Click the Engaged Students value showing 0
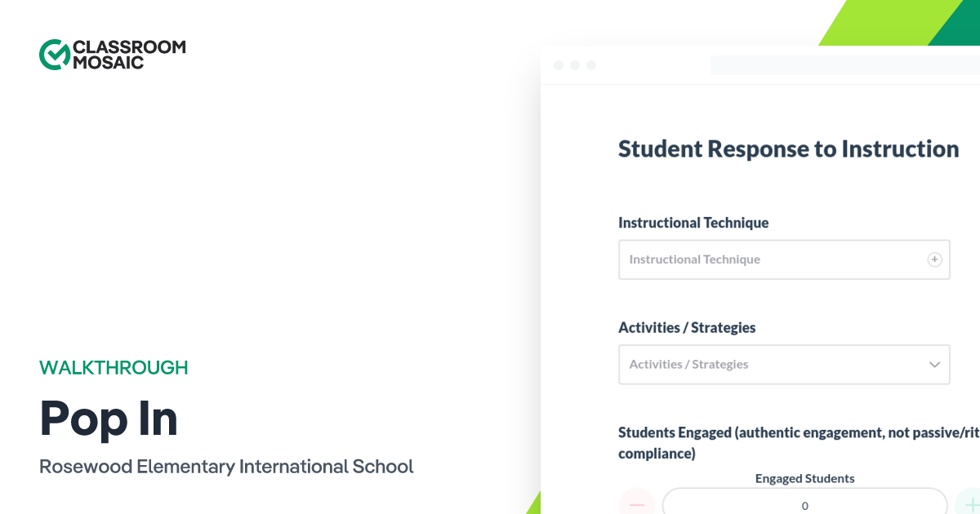The image size is (980, 514). point(804,506)
